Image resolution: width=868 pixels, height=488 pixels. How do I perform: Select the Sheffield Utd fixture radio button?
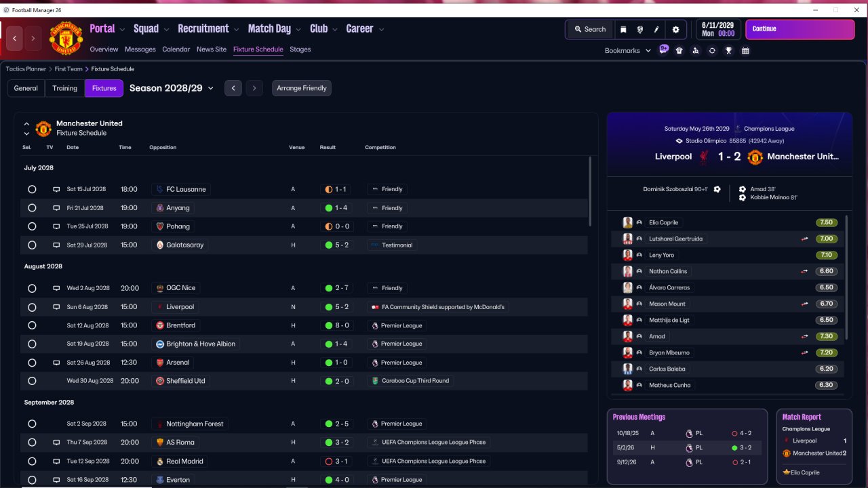[x=32, y=381]
